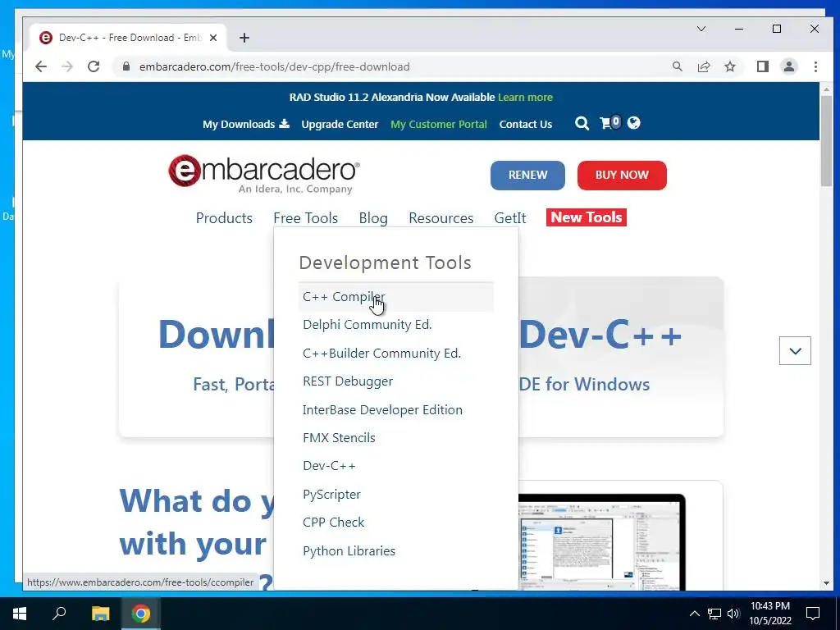The image size is (840, 630).
Task: Click the page vertical scrollbar thumb
Action: pyautogui.click(x=826, y=141)
